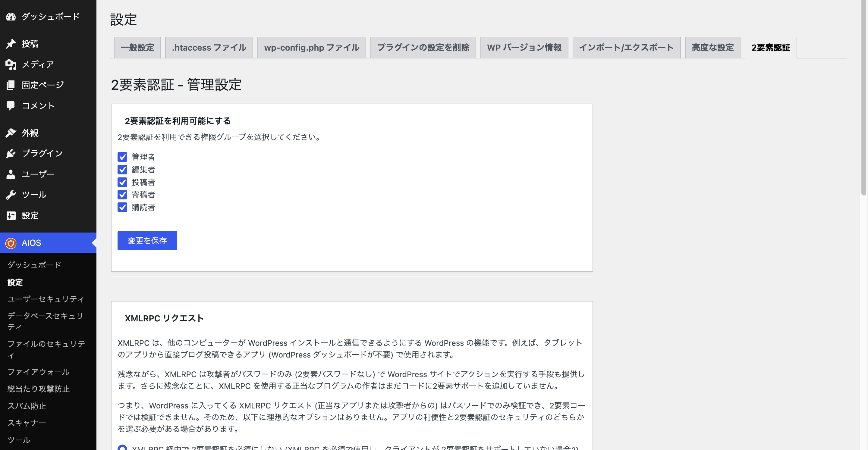This screenshot has width=868, height=450.
Task: Select the 2要素認証 tab
Action: (x=771, y=48)
